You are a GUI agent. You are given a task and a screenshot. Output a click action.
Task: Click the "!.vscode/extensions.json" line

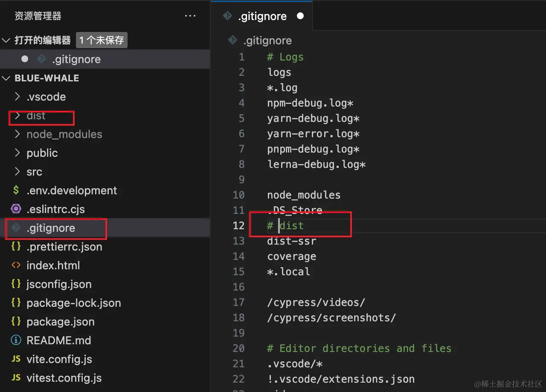[341, 379]
